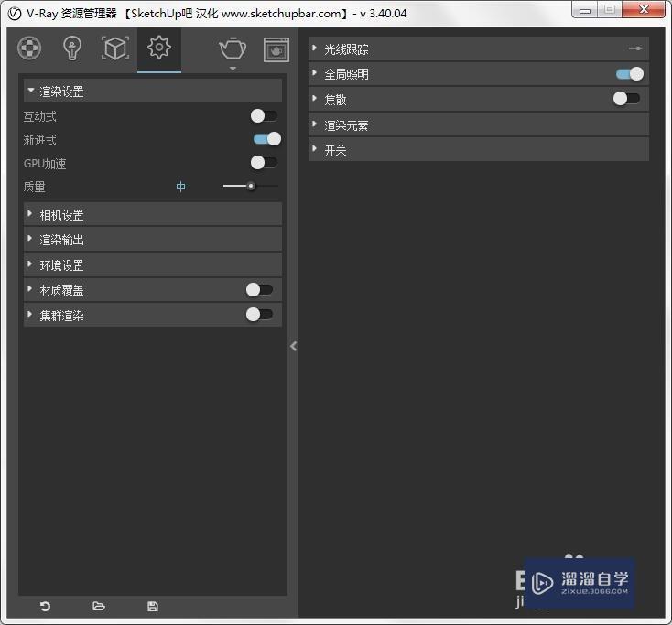Click the 互动式 label text
The width and height of the screenshot is (672, 625).
tap(40, 116)
